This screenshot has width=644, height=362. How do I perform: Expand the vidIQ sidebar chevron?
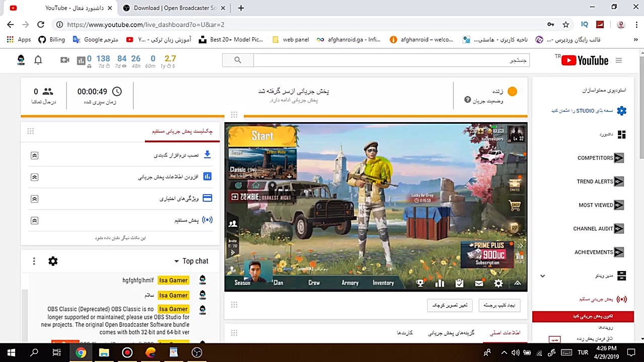coord(542,276)
